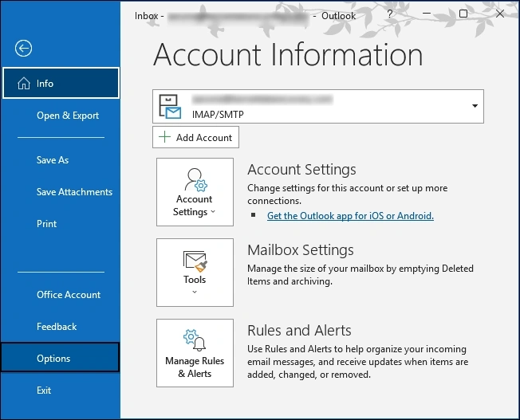This screenshot has height=420, width=520.
Task: Click the Tools button label
Action: [195, 280]
